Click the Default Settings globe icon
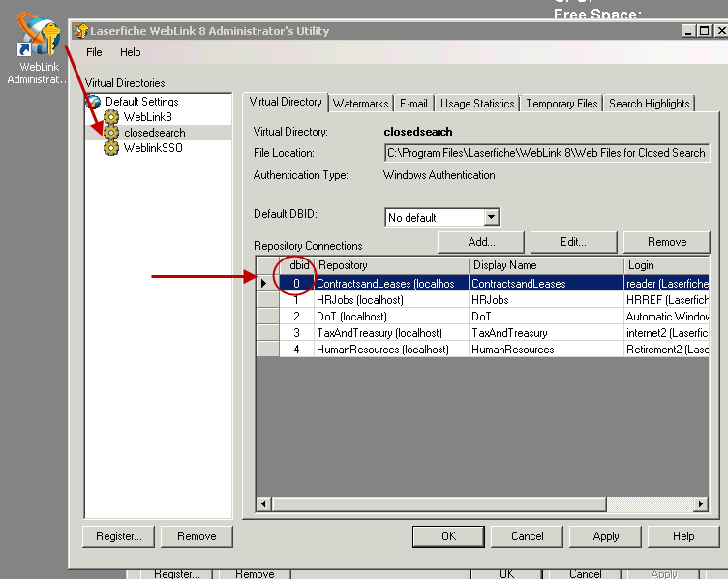Image resolution: width=728 pixels, height=579 pixels. click(x=94, y=102)
